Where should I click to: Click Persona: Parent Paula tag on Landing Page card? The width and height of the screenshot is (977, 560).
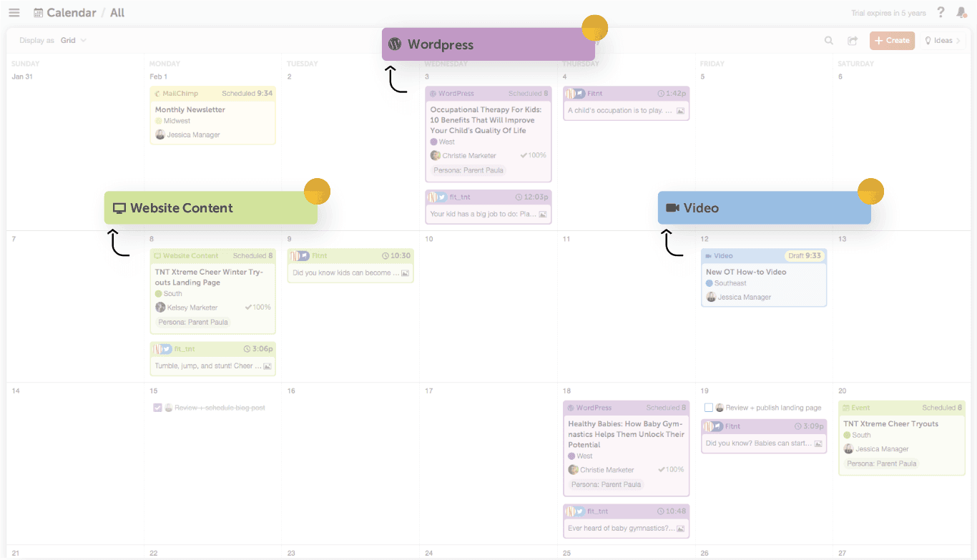pyautogui.click(x=193, y=322)
